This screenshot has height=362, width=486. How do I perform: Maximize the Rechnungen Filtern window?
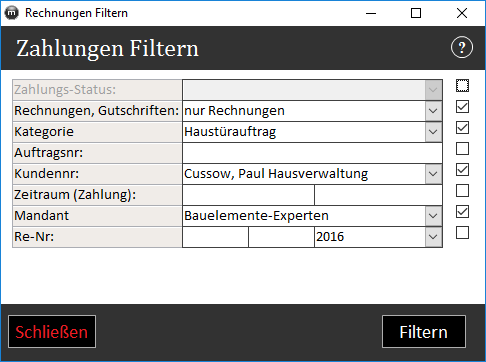pyautogui.click(x=416, y=13)
